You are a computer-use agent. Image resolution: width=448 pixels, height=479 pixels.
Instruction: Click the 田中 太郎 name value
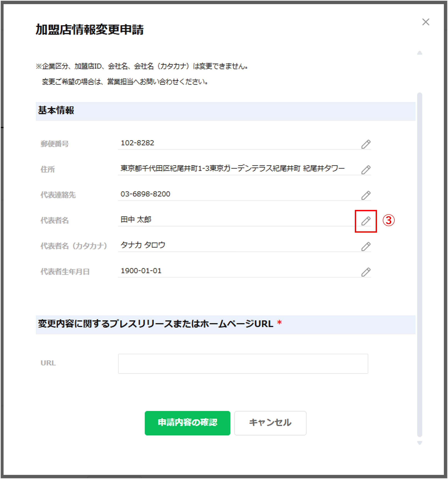tap(136, 220)
